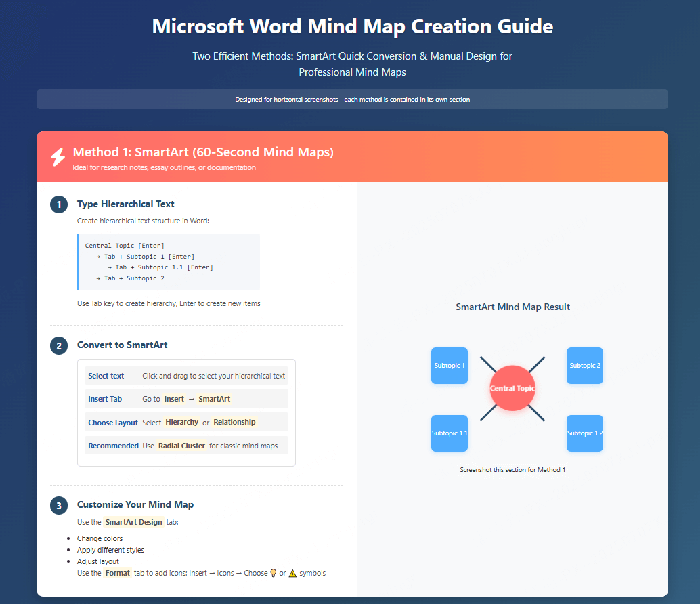Click the highlighted Format keyword
700x604 pixels.
point(117,574)
